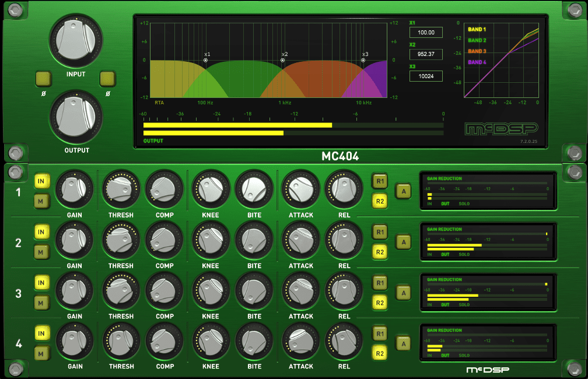Toggle band 2 IN button
The image size is (588, 379).
point(41,232)
